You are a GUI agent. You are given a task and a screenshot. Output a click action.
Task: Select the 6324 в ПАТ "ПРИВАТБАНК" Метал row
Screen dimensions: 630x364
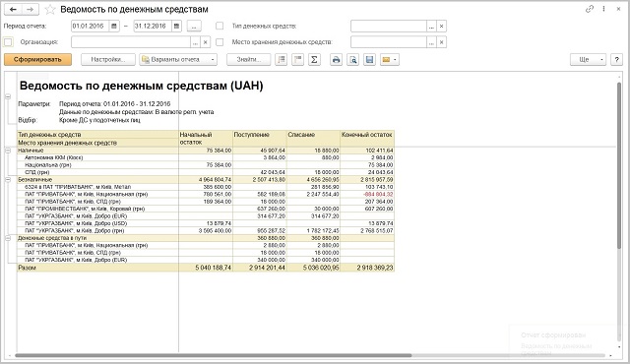[x=206, y=187]
